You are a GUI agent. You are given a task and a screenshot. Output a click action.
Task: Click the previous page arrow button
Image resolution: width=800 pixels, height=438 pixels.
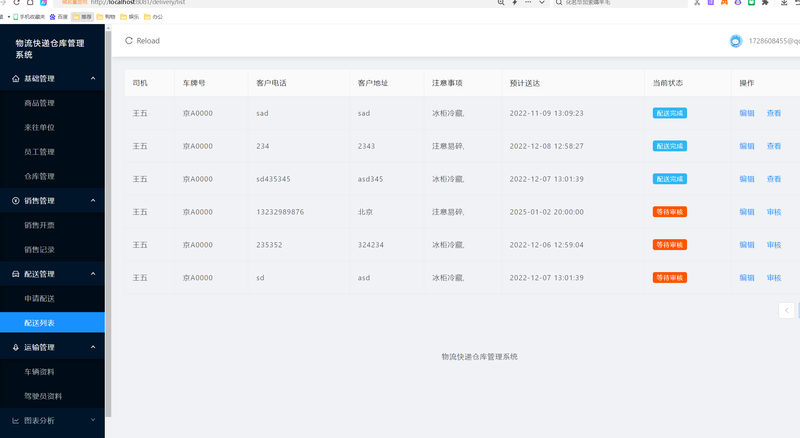(x=786, y=310)
